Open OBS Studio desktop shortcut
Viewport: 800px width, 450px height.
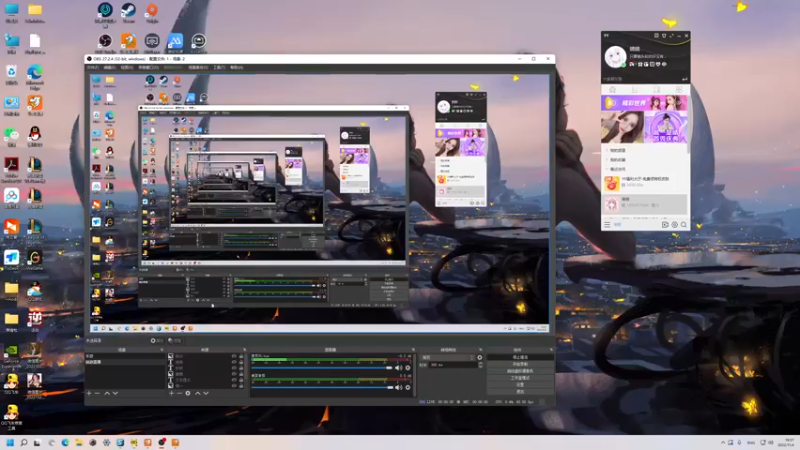(x=105, y=43)
